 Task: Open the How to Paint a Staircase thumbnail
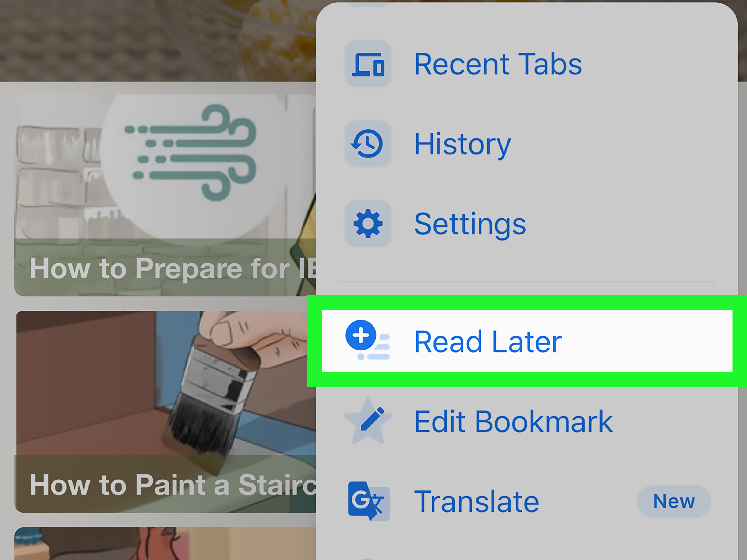(x=165, y=411)
